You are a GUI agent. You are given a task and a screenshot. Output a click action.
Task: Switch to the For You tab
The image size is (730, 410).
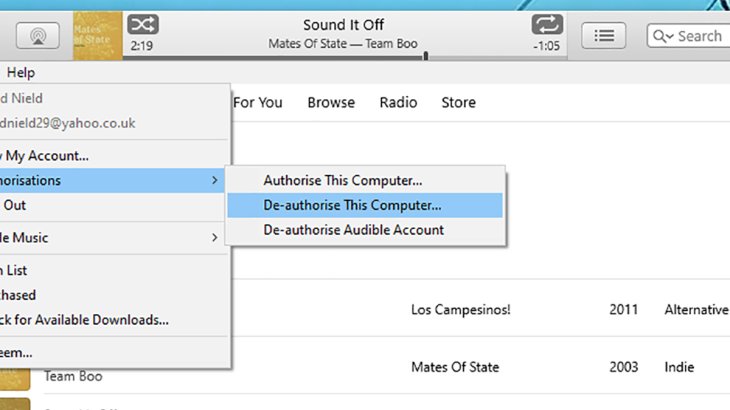(x=258, y=102)
